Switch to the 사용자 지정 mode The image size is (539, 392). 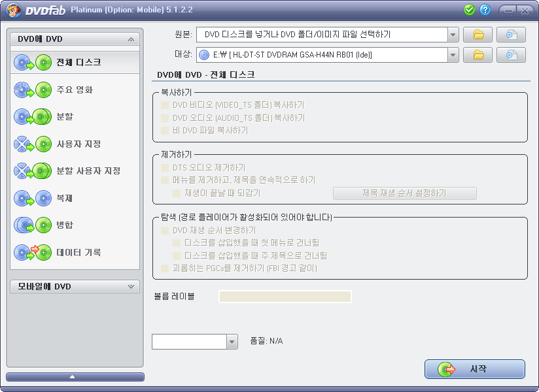[x=75, y=144]
